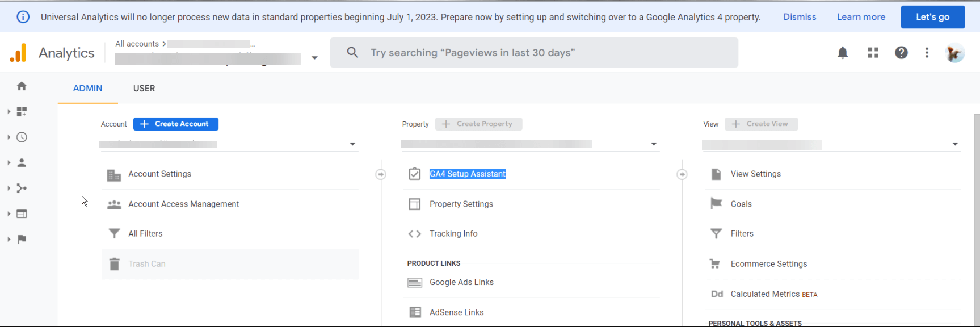Viewport: 980px width, 327px height.
Task: Open the Google apps grid icon
Action: pyautogui.click(x=873, y=53)
